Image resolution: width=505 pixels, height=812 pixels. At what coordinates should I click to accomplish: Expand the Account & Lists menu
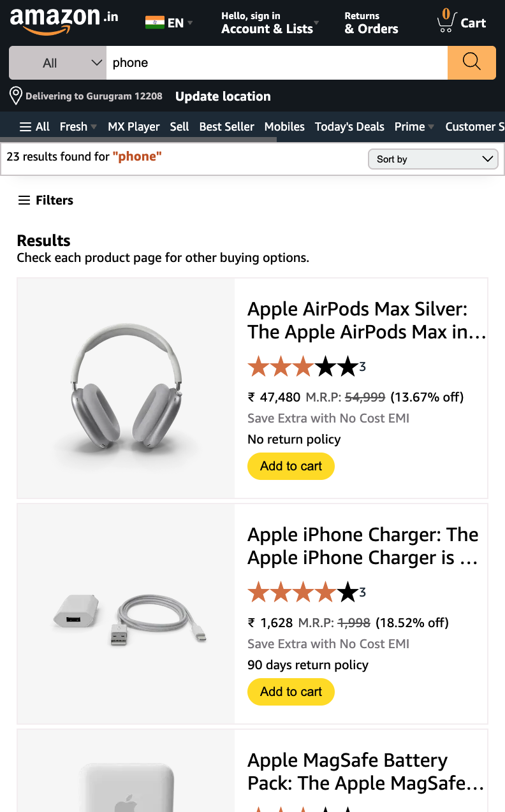coord(270,22)
